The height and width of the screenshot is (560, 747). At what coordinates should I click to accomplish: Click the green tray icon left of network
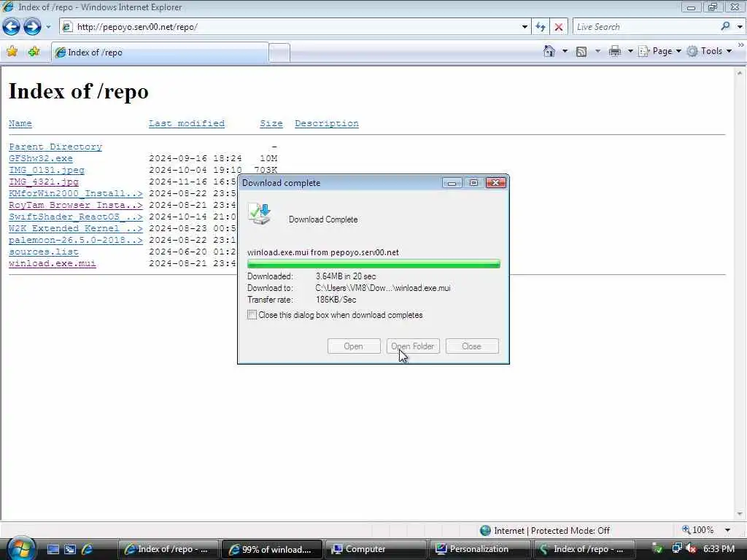tap(657, 548)
